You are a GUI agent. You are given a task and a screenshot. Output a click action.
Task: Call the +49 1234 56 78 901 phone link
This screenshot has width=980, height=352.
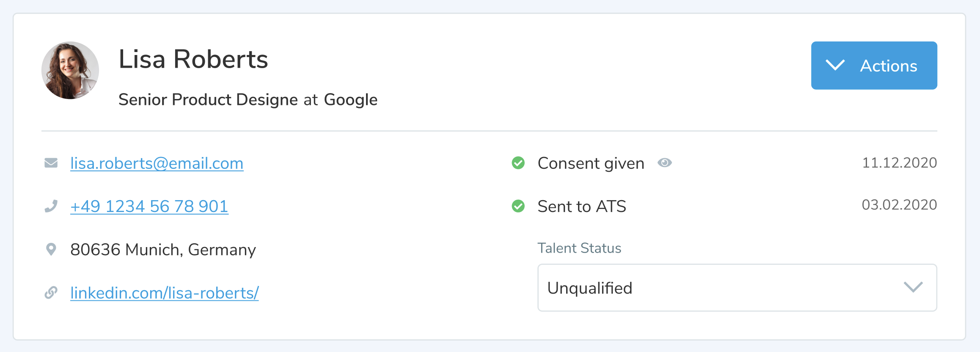pos(149,206)
